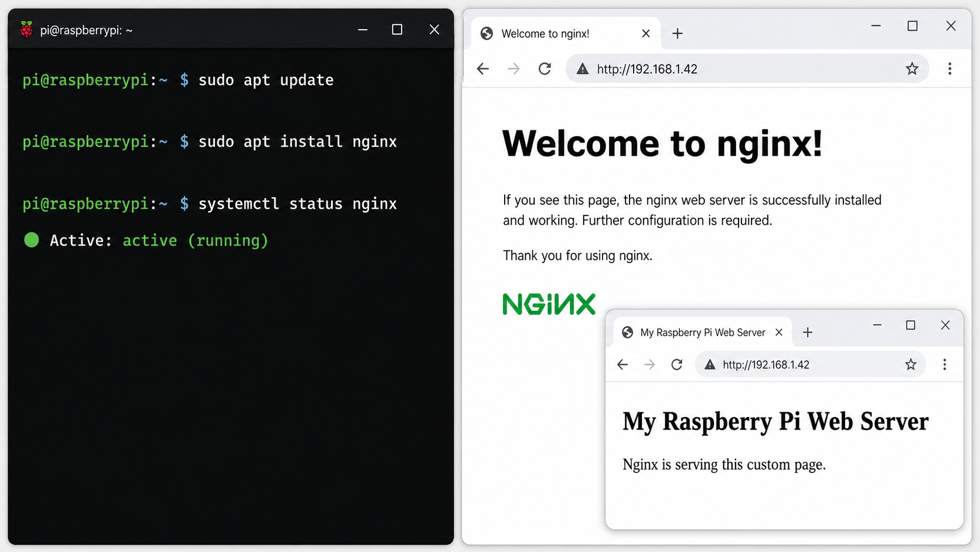Viewport: 980px width, 552px height.
Task: Click the 'pi@raspberrypi: ~' terminal title text
Action: coord(86,30)
